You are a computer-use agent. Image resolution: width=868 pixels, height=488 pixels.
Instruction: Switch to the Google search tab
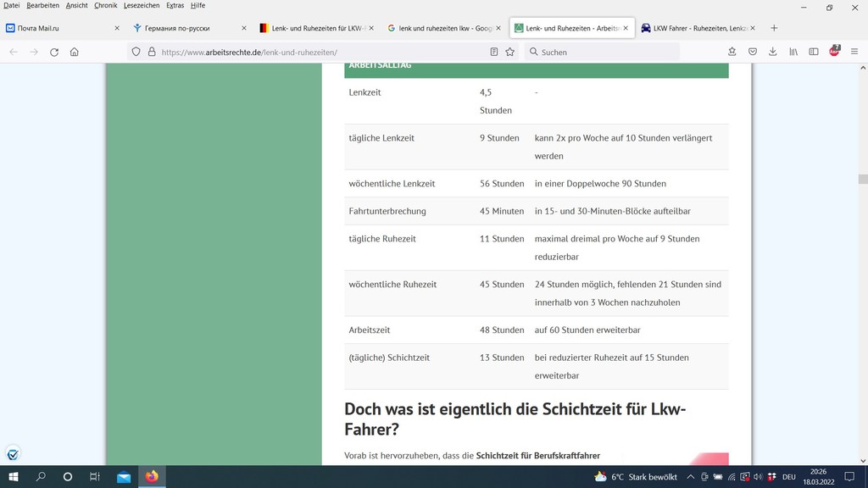pos(441,28)
